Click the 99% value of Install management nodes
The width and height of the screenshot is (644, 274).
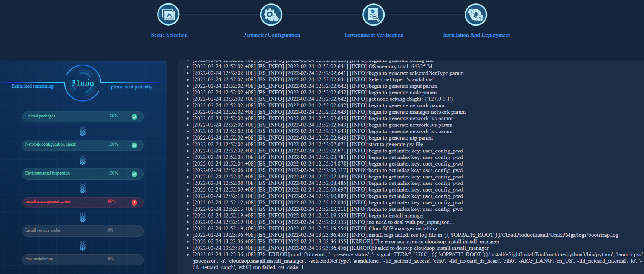112,202
